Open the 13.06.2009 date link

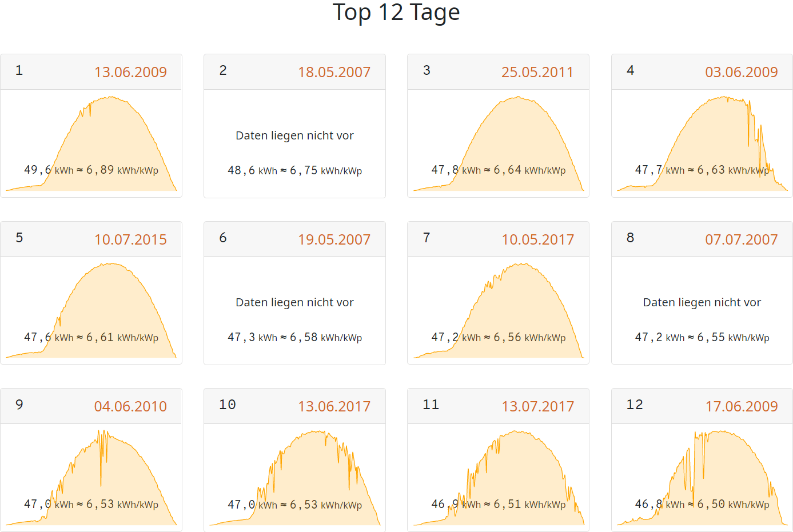(x=130, y=72)
